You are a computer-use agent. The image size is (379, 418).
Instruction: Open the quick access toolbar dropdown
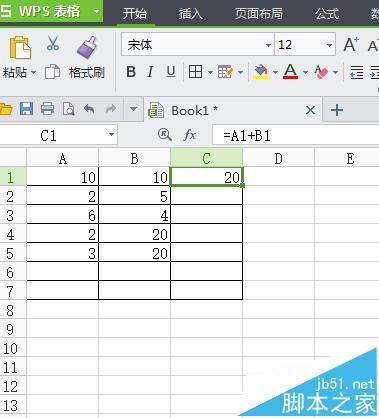click(133, 109)
